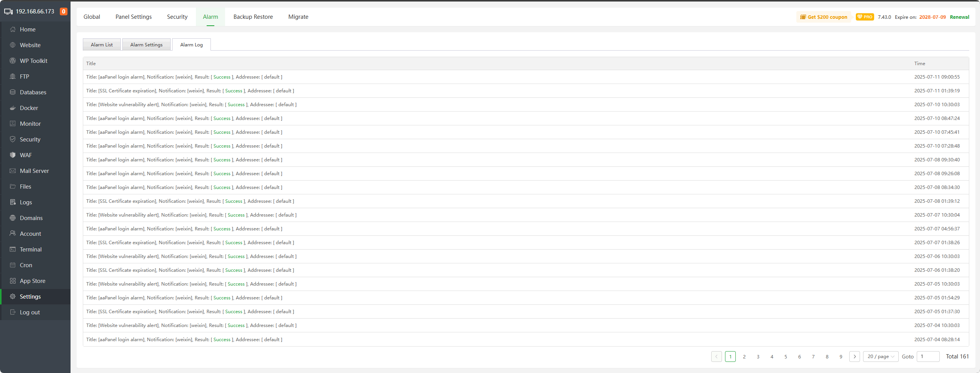Screen dimensions: 980x373
Task: Go to next page arrow
Action: pos(855,357)
